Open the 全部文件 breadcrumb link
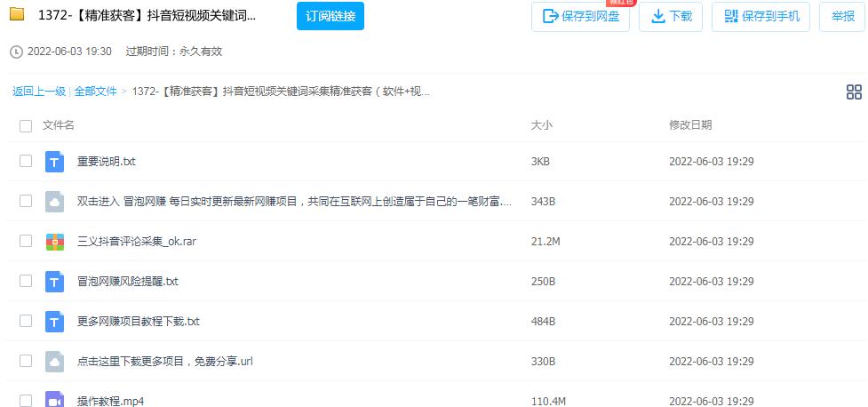Screen dimensions: 868x407 coord(95,92)
